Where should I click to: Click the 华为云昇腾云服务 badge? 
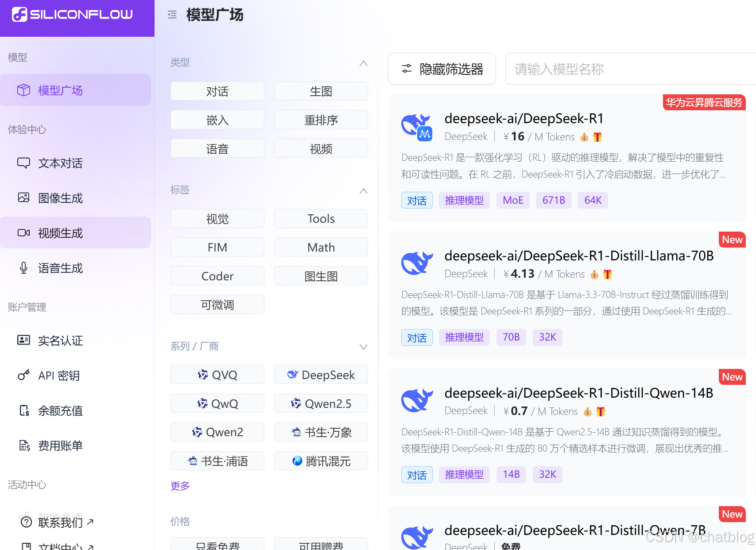704,102
